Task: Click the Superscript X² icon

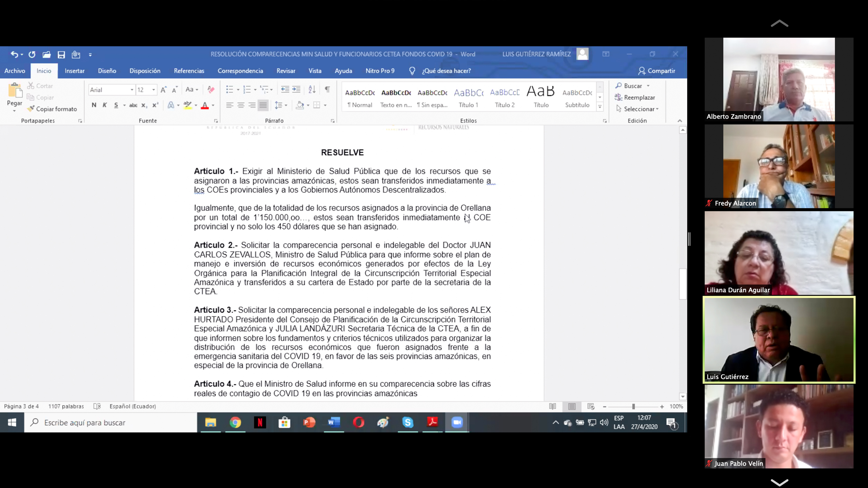Action: [155, 105]
